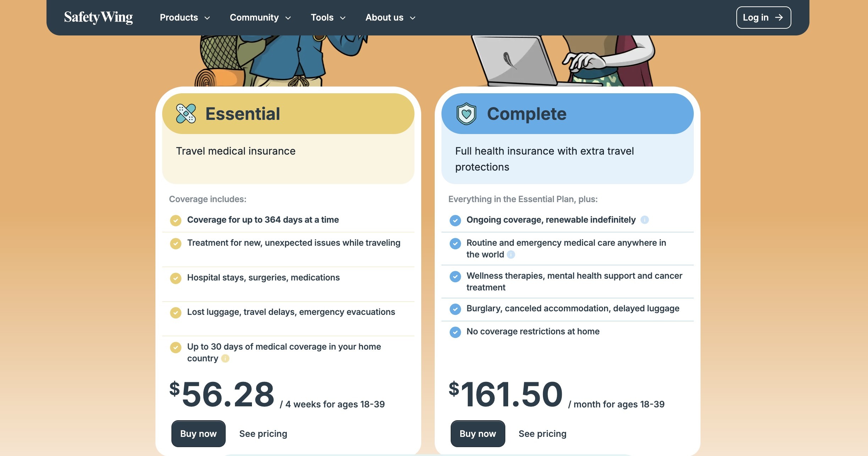Click info icon beside 'renewable indefinitely'
Viewport: 868px width, 456px height.
point(644,220)
